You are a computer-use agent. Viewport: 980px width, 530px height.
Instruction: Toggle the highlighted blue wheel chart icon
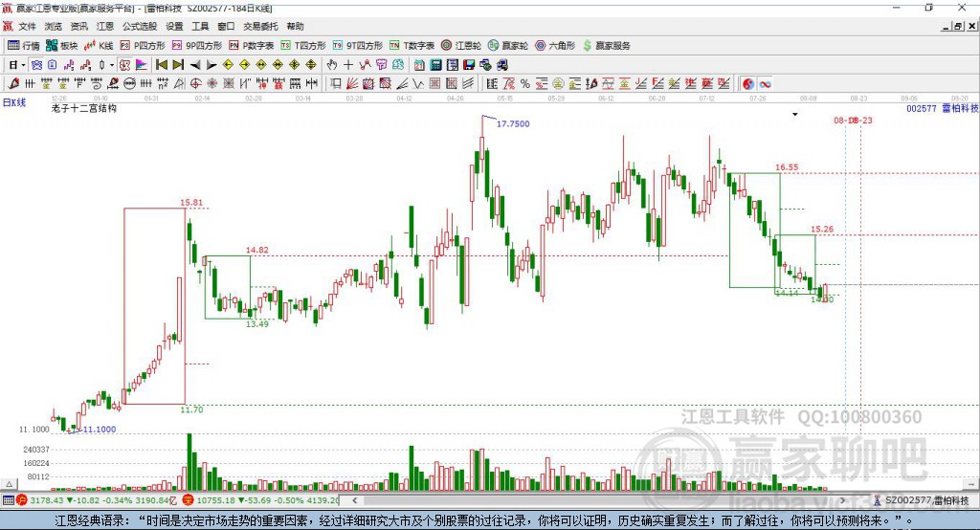tap(36, 65)
